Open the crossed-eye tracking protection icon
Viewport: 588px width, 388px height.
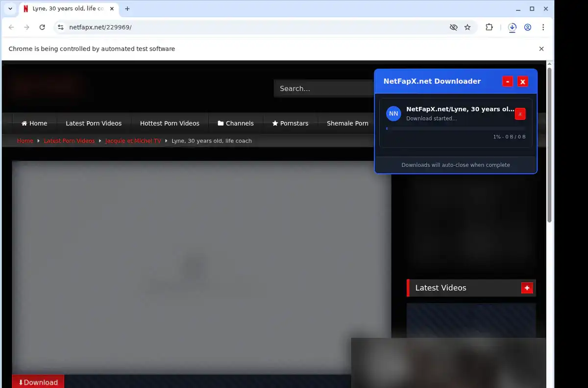pyautogui.click(x=453, y=27)
